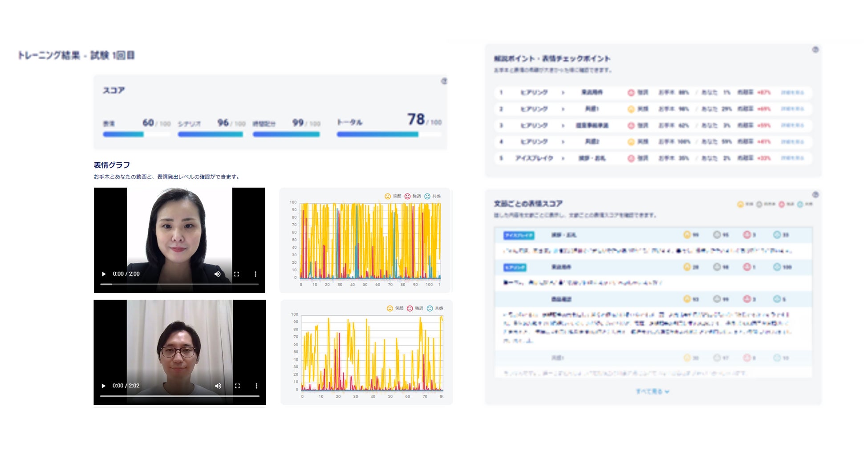Screen dimensions: 868x455
Task: Toggle 笑顔 series in the lower chart legend
Action: [x=395, y=308]
